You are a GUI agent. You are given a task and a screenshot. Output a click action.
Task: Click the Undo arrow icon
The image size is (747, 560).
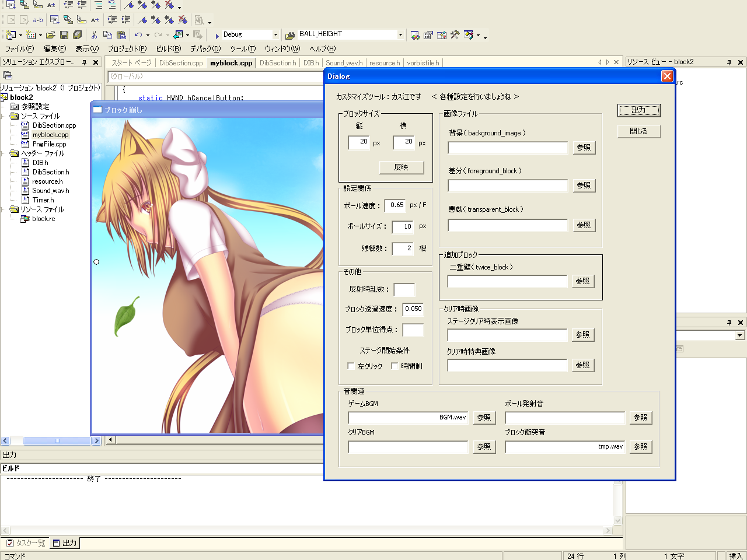[138, 35]
